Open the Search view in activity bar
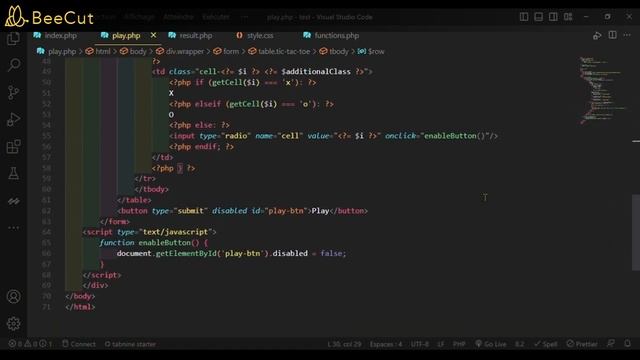Image resolution: width=640 pixels, height=360 pixels. tap(13, 65)
